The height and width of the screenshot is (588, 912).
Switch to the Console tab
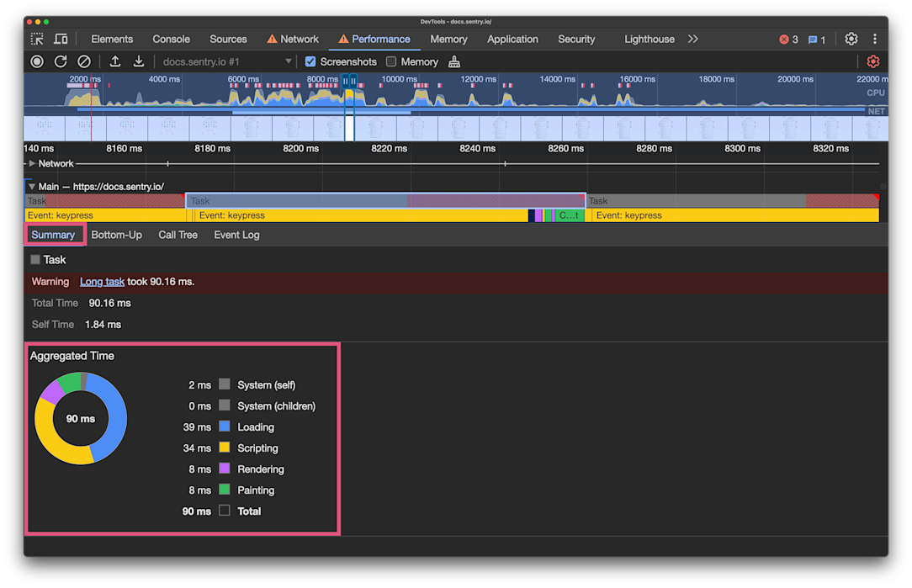point(171,39)
